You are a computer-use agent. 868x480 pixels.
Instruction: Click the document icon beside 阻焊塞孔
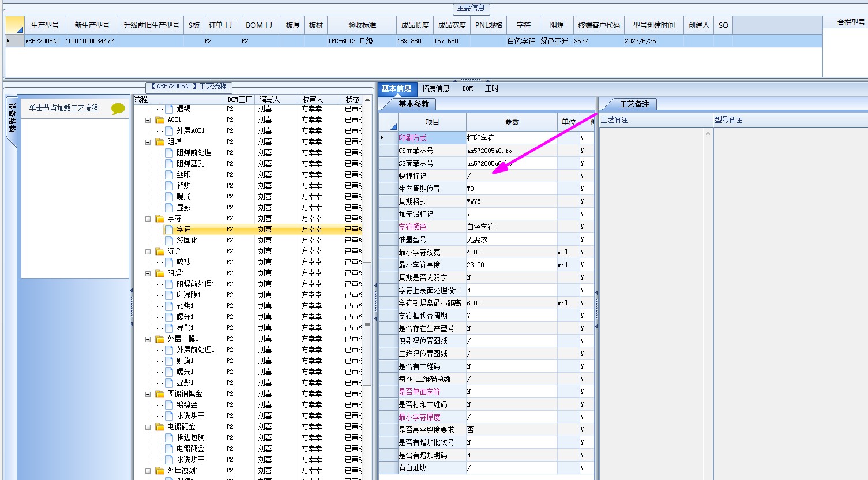coord(170,163)
